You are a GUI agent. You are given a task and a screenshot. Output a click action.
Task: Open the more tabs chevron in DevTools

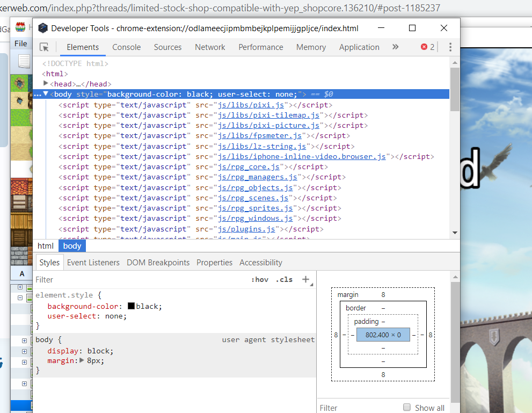coord(395,47)
